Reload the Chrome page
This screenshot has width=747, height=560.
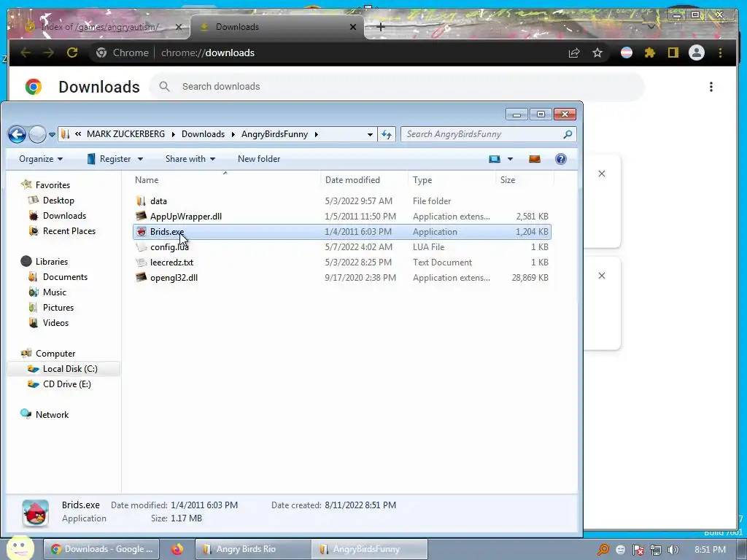click(x=72, y=52)
